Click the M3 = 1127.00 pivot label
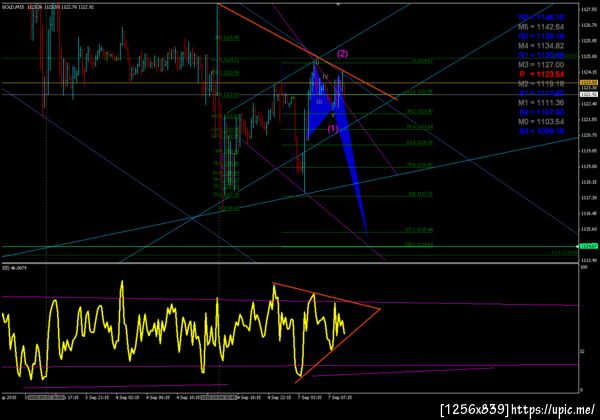This screenshot has height=420, width=600. pyautogui.click(x=541, y=65)
